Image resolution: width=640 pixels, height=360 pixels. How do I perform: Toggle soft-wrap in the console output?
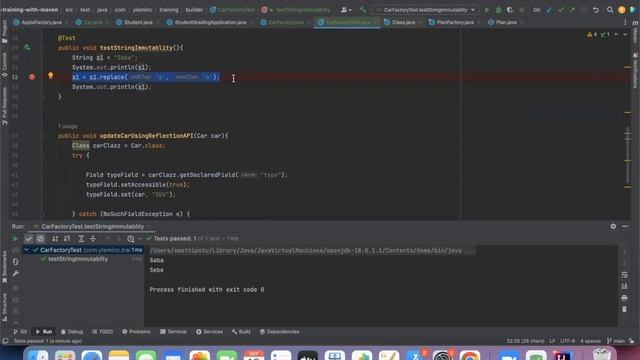point(624,275)
